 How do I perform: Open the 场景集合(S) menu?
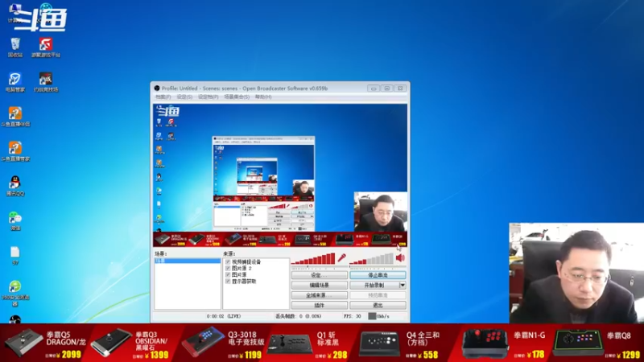point(237,97)
